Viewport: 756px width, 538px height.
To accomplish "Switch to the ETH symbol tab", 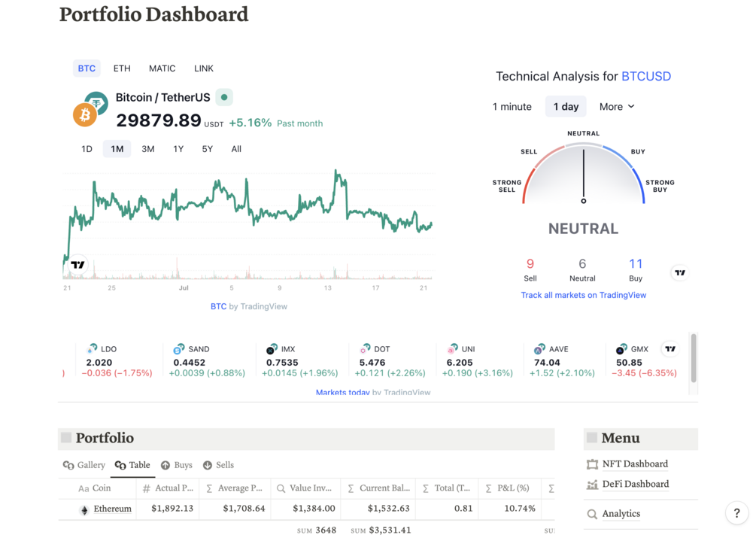I will coord(122,68).
